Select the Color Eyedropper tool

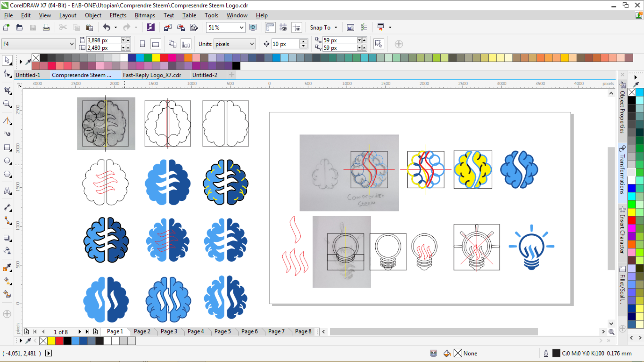click(7, 267)
